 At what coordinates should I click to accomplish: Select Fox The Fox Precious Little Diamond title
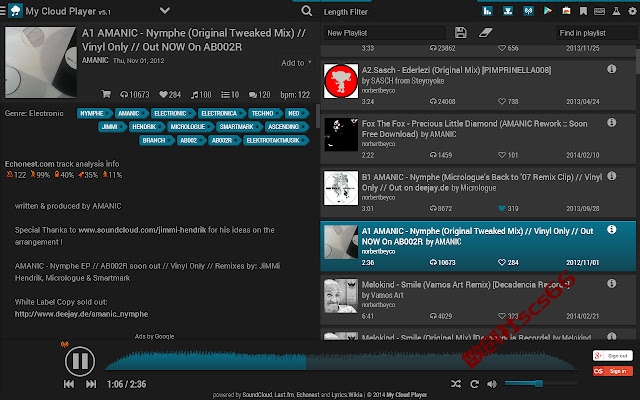(474, 129)
